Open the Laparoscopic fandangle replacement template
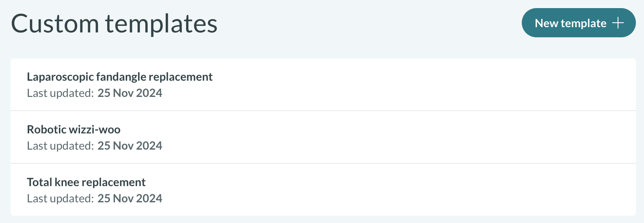 pos(119,77)
